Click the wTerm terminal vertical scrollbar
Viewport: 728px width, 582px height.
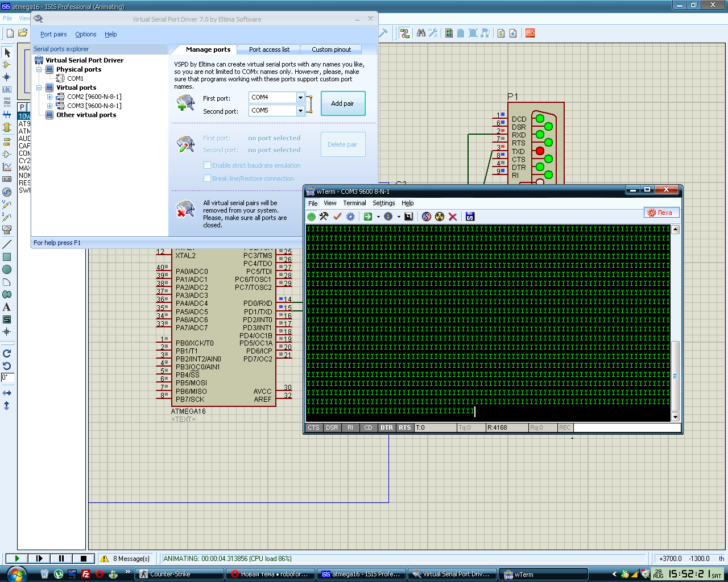click(x=675, y=375)
